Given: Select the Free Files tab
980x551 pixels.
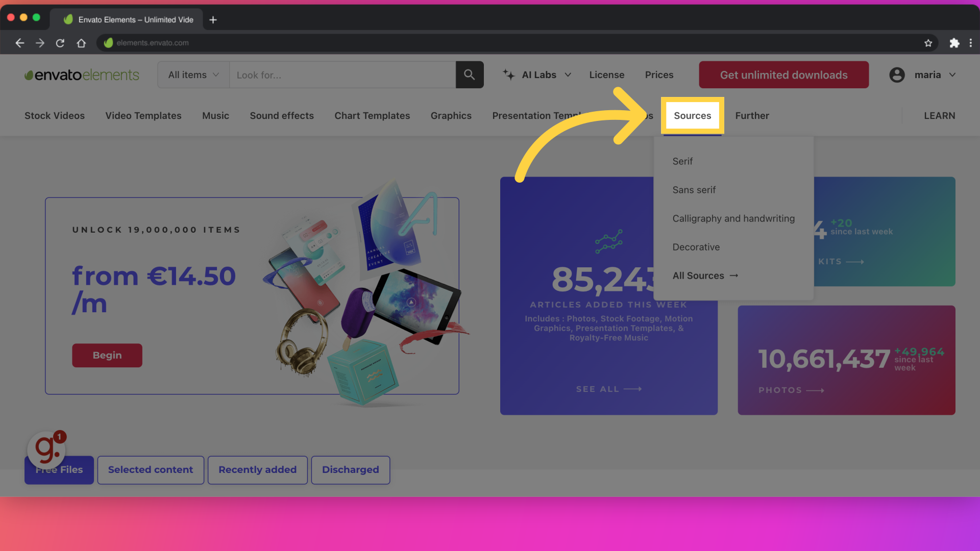Looking at the screenshot, I should [x=59, y=470].
